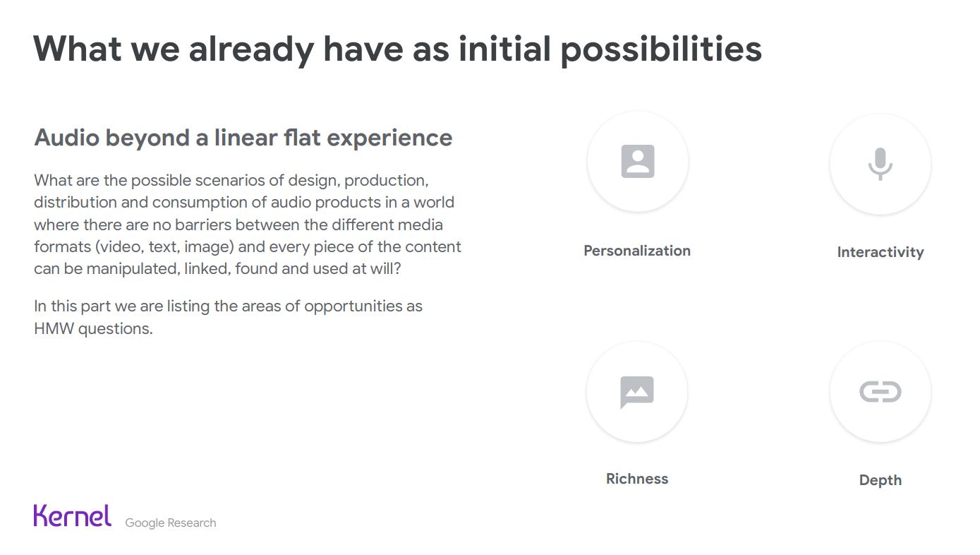Viewport: 980px width, 555px height.
Task: Select the Interactivity label text
Action: [880, 252]
